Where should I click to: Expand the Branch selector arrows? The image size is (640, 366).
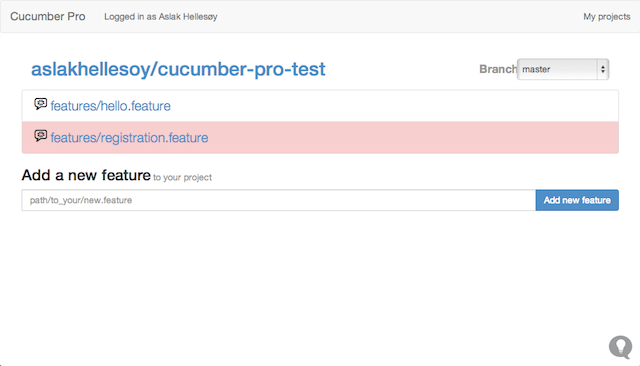pos(602,69)
